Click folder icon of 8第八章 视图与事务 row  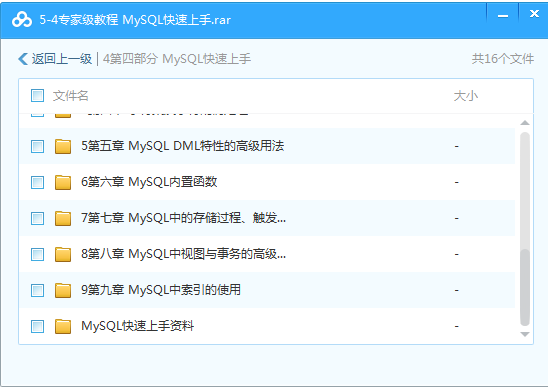click(x=63, y=254)
